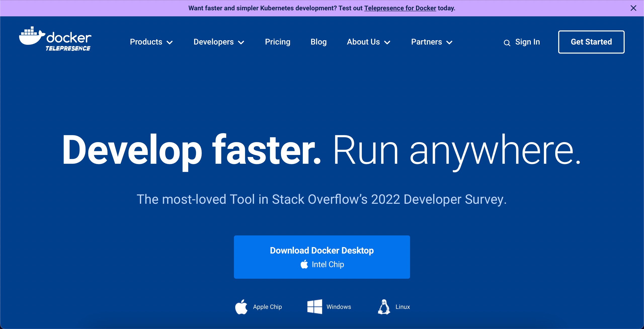Click the Windows download text link
Screen dimensions: 644x329
(339, 307)
